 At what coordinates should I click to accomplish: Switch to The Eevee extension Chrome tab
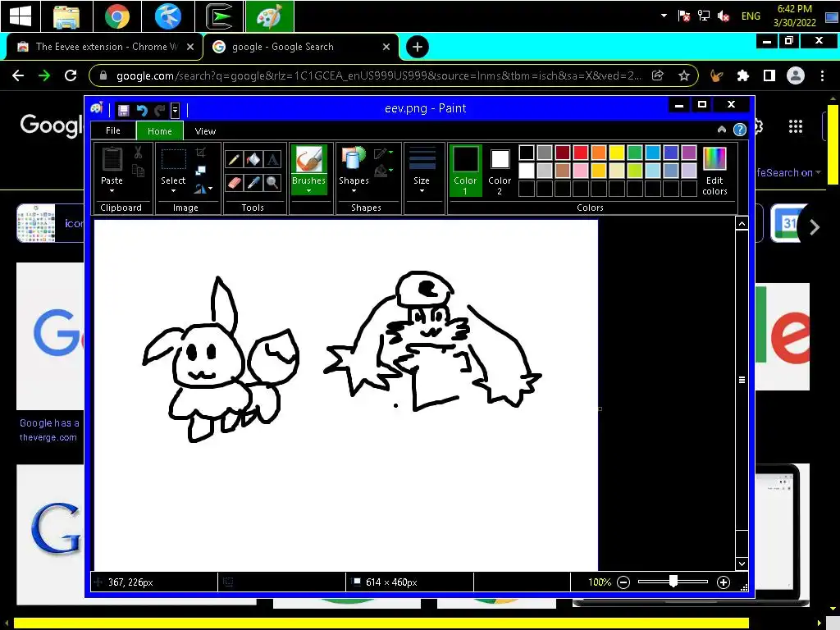[x=104, y=47]
